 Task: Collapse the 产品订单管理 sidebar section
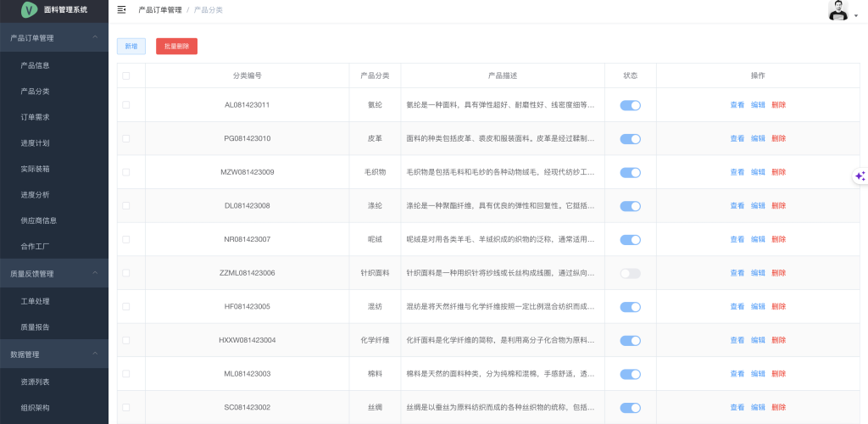(x=95, y=37)
